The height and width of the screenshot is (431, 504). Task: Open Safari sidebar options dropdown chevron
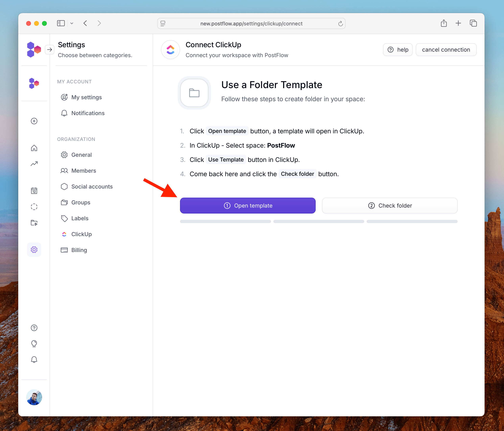point(72,23)
